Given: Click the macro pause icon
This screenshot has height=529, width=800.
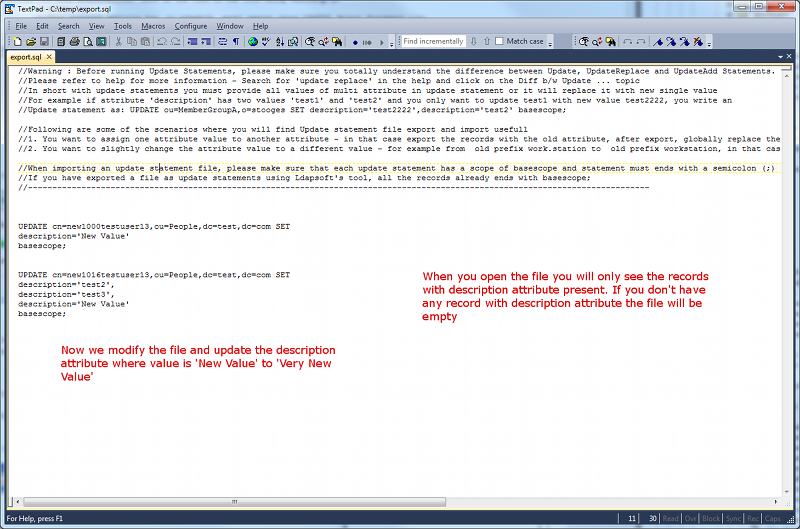Looking at the screenshot, I should click(x=367, y=42).
